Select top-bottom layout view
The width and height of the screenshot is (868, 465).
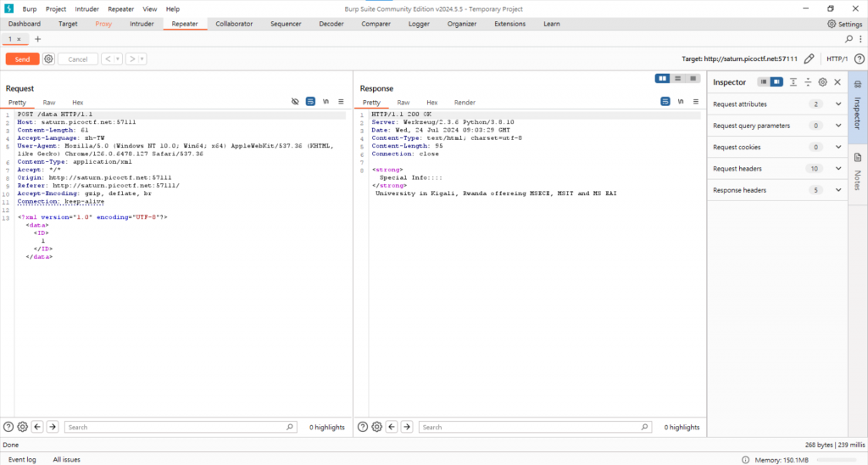[677, 79]
